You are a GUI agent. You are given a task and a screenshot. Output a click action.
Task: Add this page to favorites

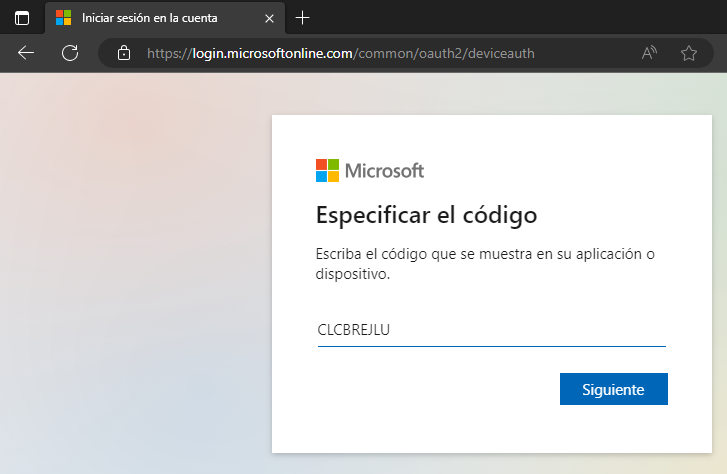coord(689,53)
